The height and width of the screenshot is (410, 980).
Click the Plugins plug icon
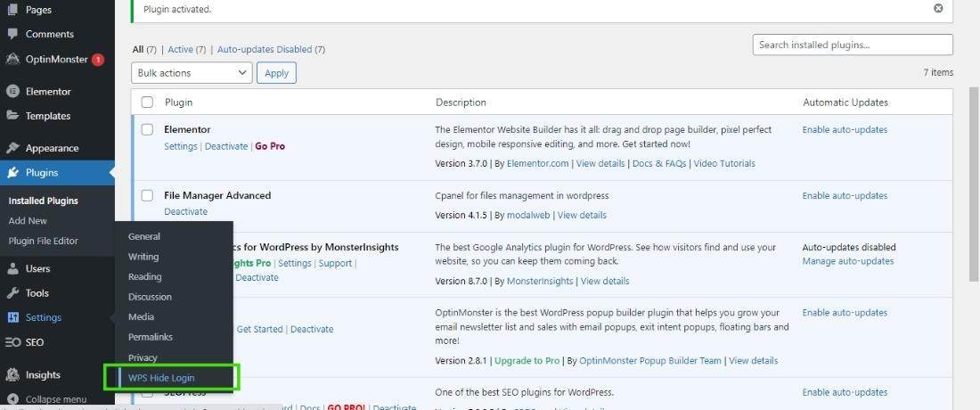tap(12, 173)
